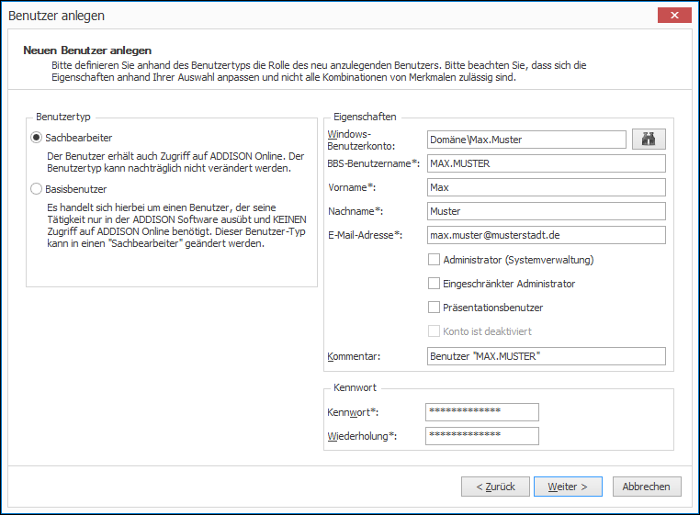700x515 pixels.
Task: Click the Basisbenutzer description paragraph
Action: point(177,225)
